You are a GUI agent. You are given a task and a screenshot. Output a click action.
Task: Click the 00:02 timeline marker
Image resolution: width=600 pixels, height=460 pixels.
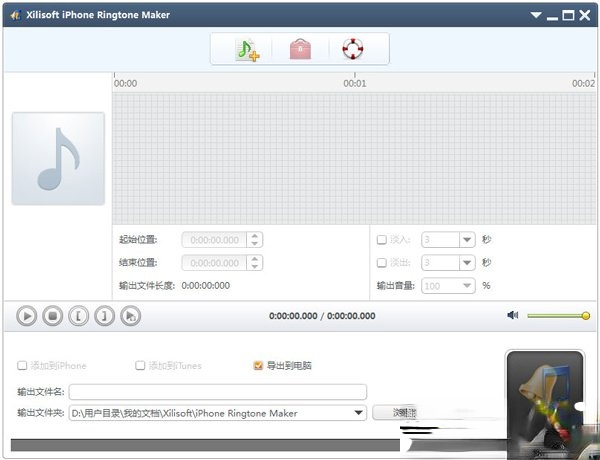pos(584,83)
